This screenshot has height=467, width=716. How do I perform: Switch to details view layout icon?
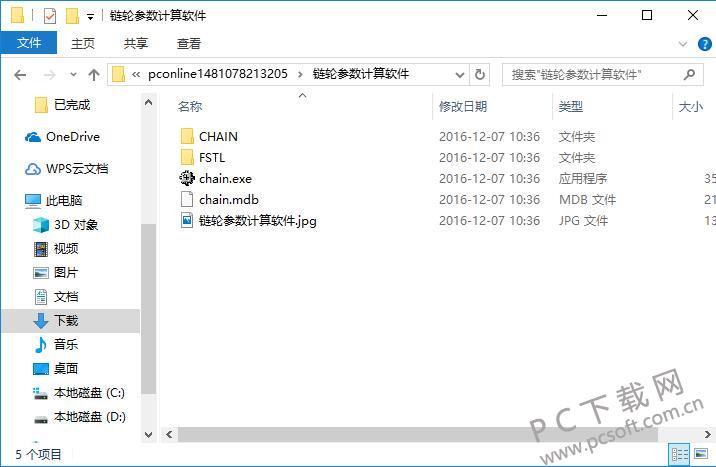pyautogui.click(x=679, y=454)
